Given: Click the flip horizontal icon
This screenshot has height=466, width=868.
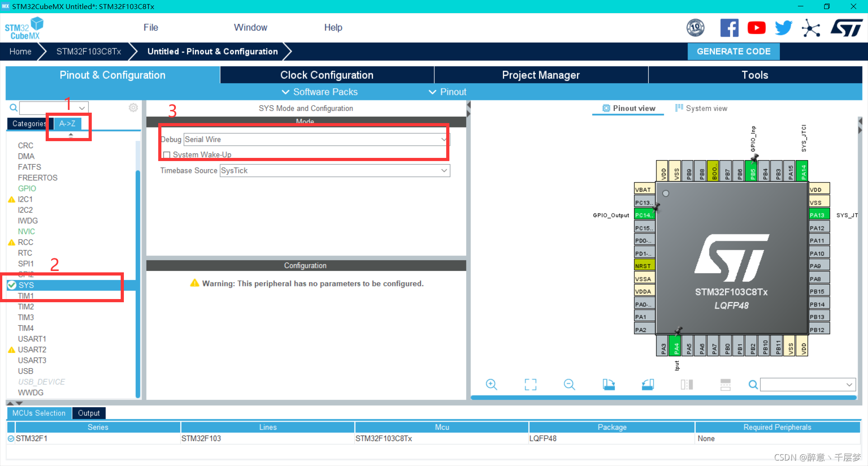Looking at the screenshot, I should (x=687, y=385).
